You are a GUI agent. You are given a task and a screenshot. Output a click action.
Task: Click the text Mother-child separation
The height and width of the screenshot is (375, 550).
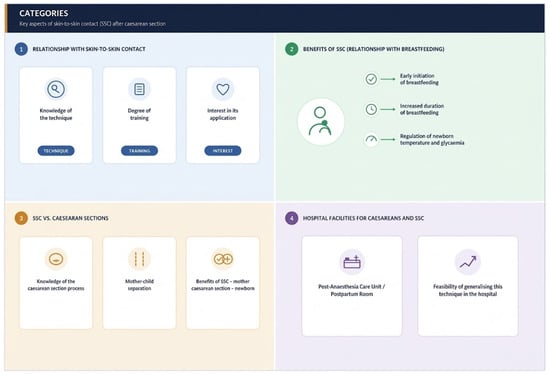pyautogui.click(x=139, y=285)
